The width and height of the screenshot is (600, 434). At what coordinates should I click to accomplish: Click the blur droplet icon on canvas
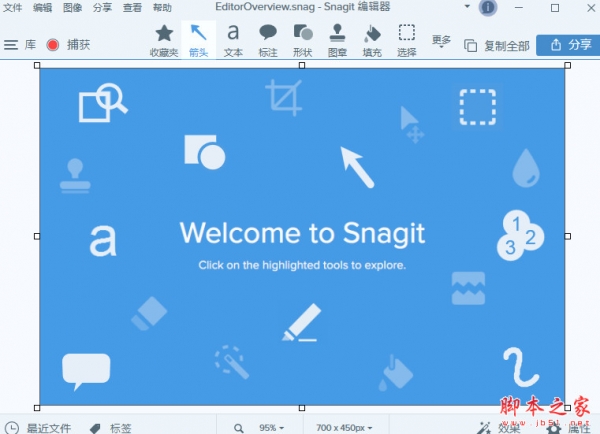pos(526,168)
